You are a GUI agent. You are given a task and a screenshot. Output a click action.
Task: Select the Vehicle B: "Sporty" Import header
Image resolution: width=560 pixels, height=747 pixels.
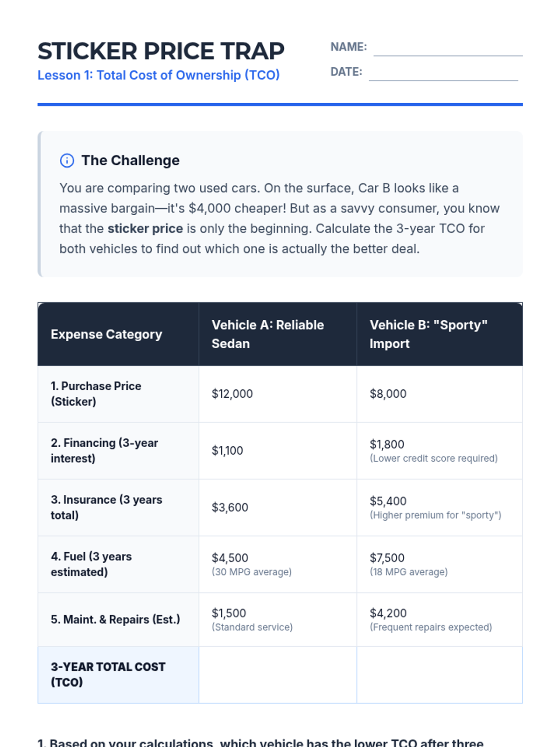(x=428, y=334)
